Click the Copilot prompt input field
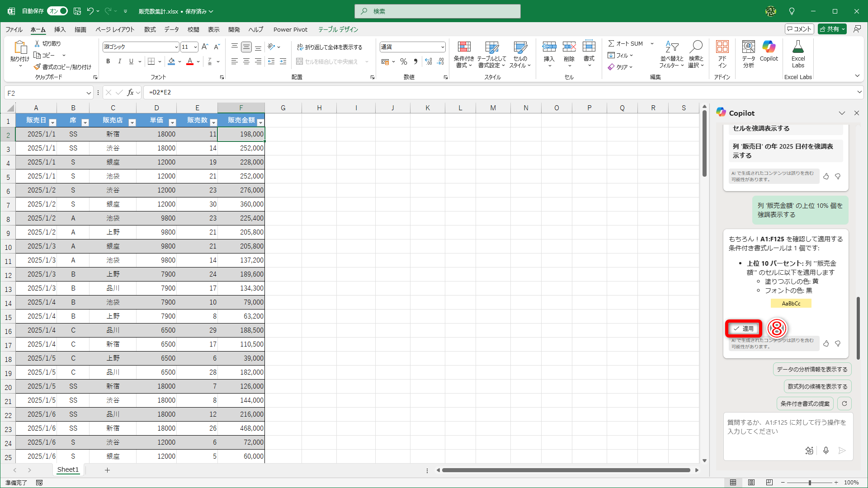The image size is (868, 488). click(787, 427)
